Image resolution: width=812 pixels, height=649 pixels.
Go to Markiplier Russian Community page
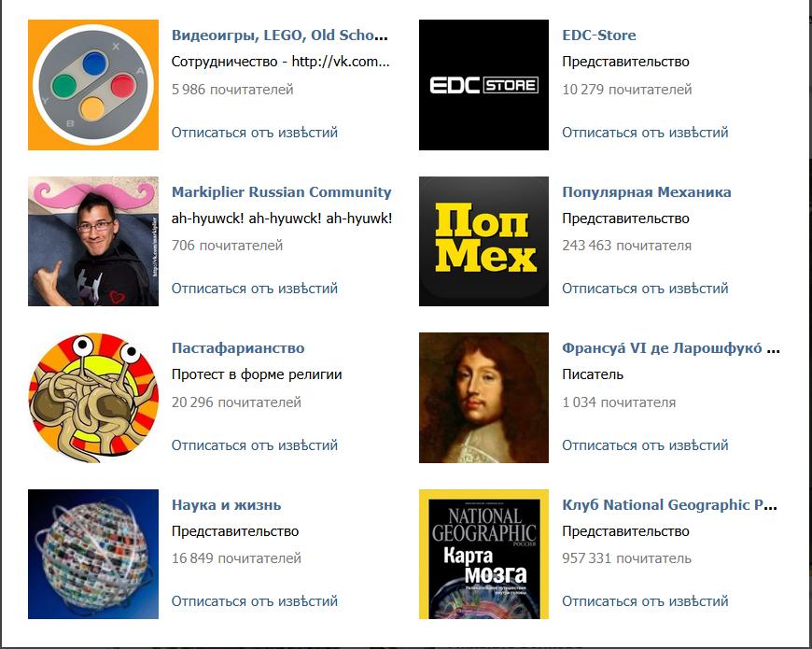click(x=281, y=192)
